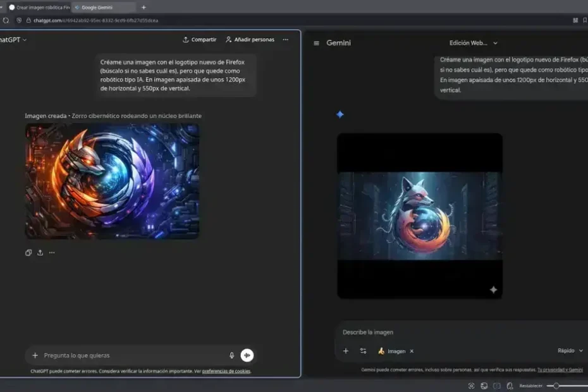Viewport: 588px width, 392px height.
Task: Click the blue Gemini sparkle icon above the image
Action: [340, 114]
